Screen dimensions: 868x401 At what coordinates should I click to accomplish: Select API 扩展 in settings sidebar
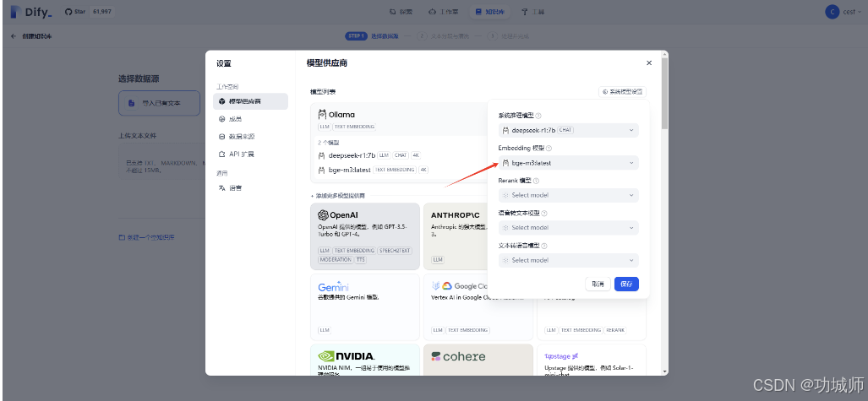point(250,154)
